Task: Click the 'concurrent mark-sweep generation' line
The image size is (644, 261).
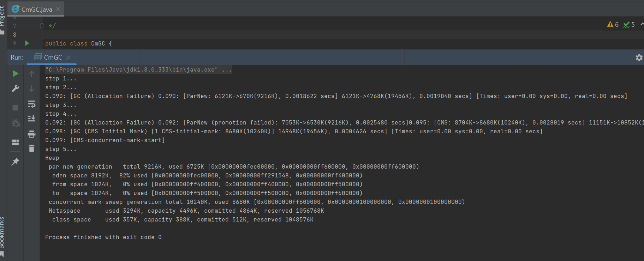Action: [257, 202]
